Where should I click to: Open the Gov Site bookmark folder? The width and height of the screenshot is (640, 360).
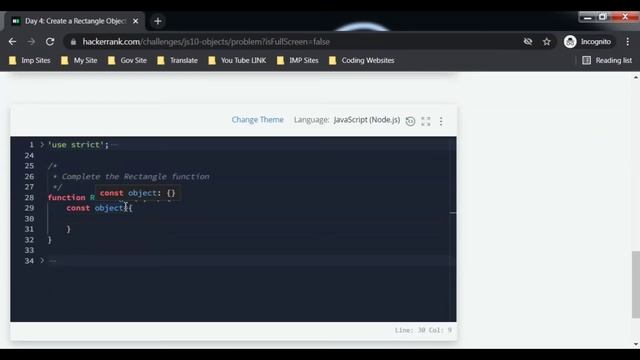click(x=127, y=60)
